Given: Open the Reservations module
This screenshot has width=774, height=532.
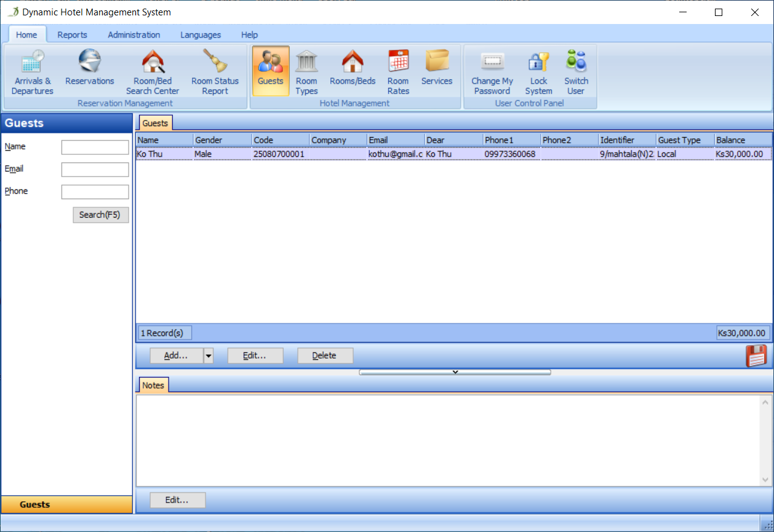Looking at the screenshot, I should pyautogui.click(x=90, y=68).
